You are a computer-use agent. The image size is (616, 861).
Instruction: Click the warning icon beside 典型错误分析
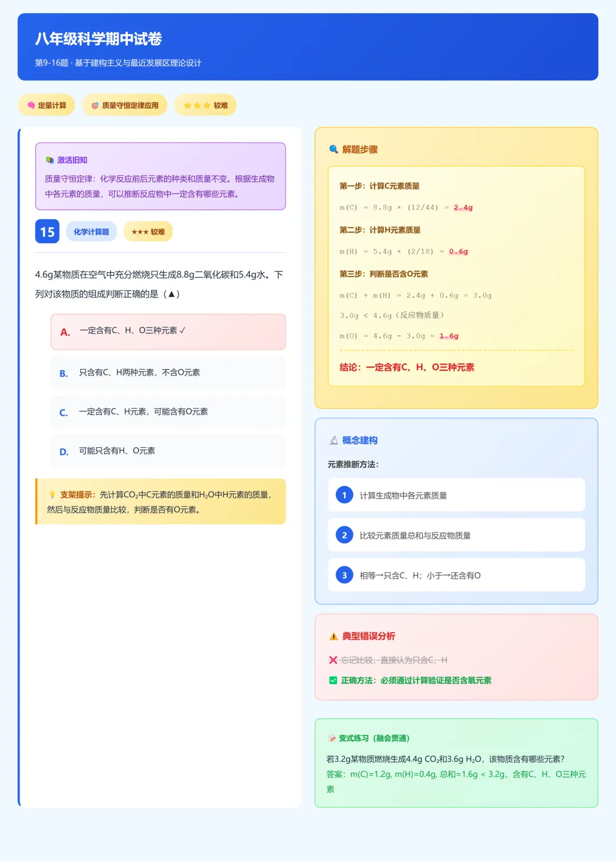(x=333, y=637)
